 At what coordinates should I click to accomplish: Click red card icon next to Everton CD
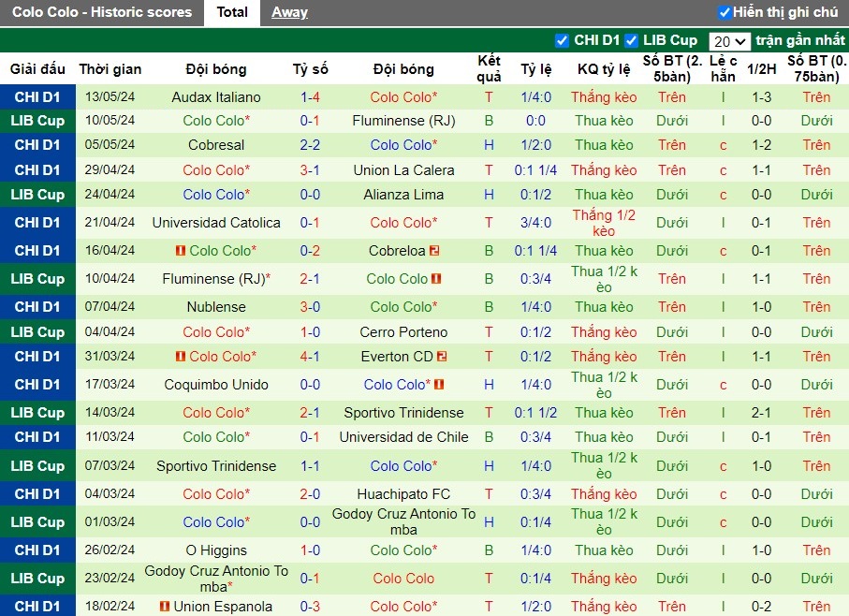(x=442, y=357)
